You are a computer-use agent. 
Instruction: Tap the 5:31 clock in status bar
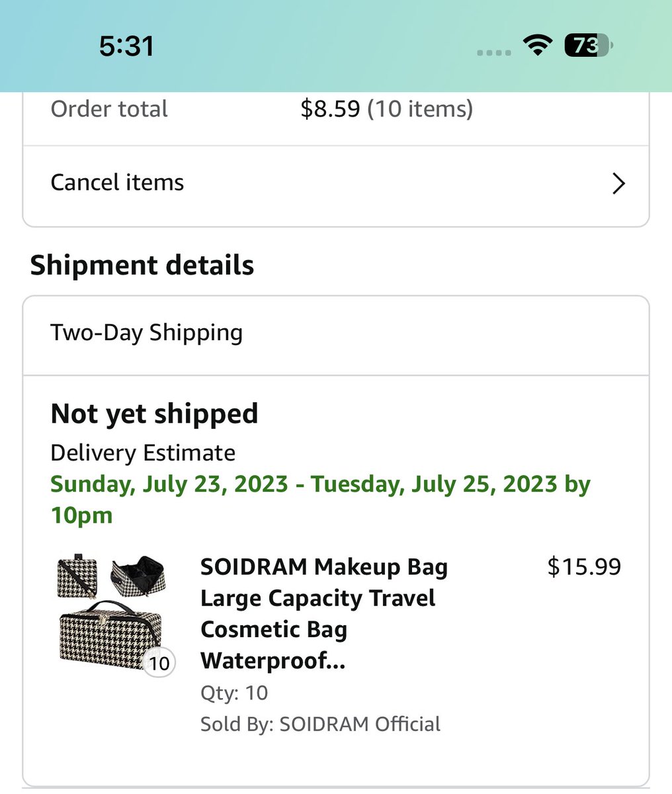126,46
